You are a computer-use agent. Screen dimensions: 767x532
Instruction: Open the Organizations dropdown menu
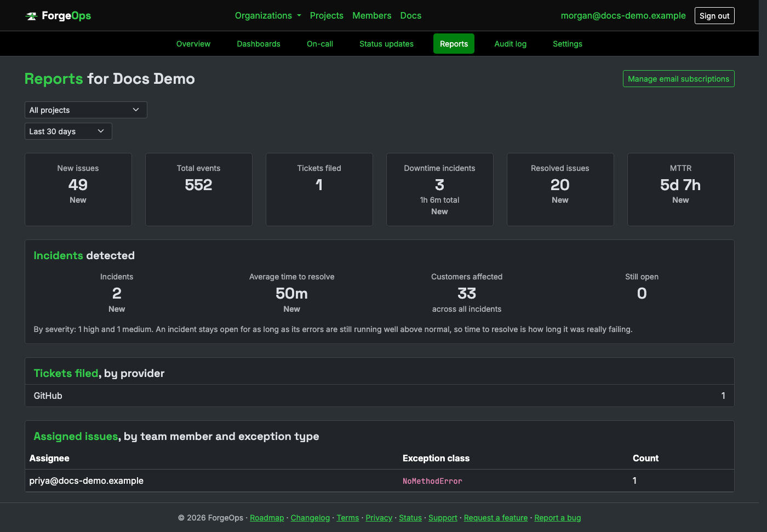pos(268,15)
